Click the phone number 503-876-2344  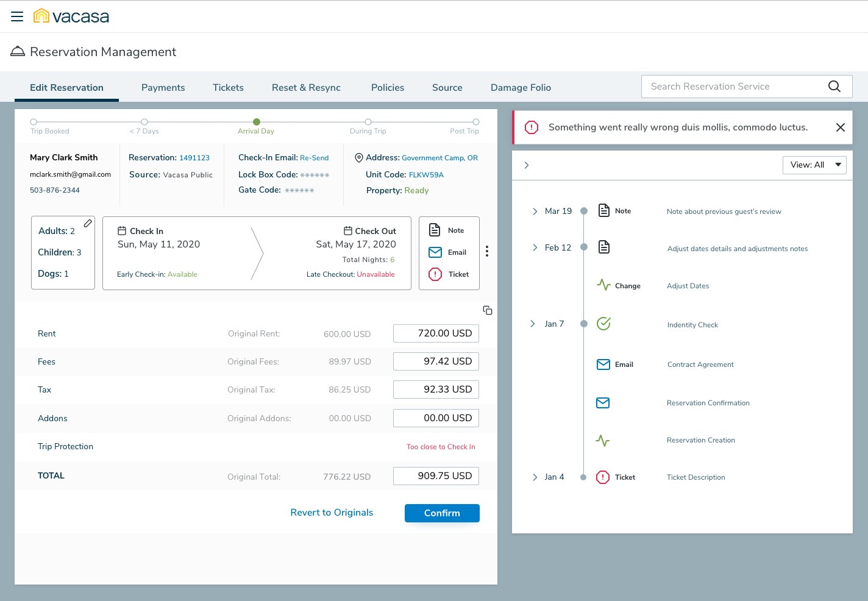click(55, 190)
